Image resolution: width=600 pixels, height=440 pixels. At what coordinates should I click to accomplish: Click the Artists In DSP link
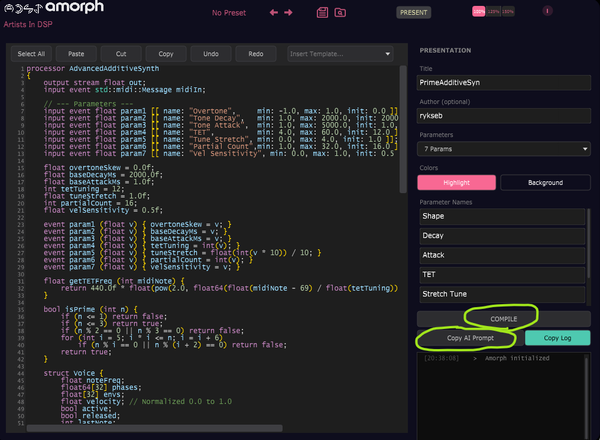(28, 24)
